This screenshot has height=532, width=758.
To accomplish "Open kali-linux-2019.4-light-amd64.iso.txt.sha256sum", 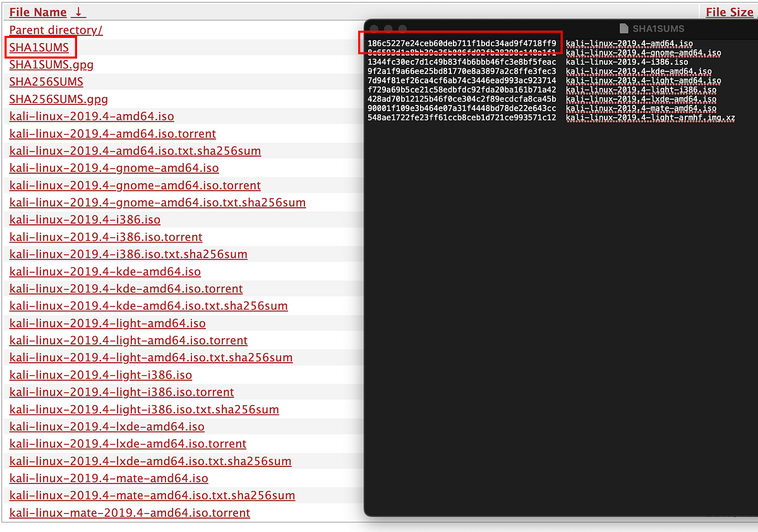I will pyautogui.click(x=150, y=358).
